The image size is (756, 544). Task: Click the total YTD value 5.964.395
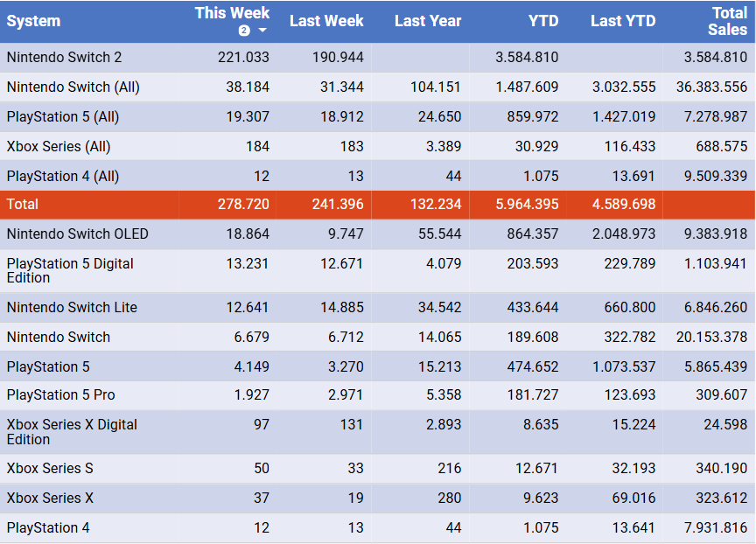tap(527, 205)
